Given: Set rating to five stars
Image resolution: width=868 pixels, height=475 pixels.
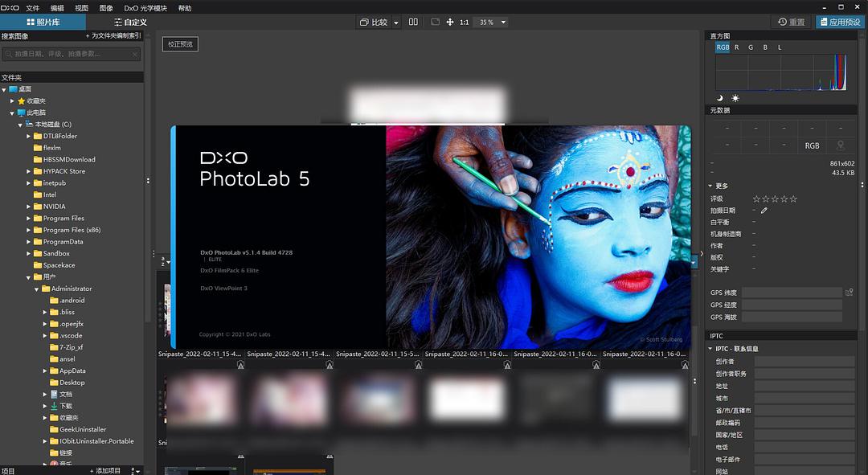Looking at the screenshot, I should 793,199.
